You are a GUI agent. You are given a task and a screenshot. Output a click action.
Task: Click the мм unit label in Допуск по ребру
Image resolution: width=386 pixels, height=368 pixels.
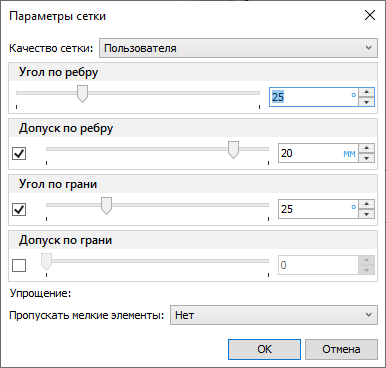[x=349, y=154]
